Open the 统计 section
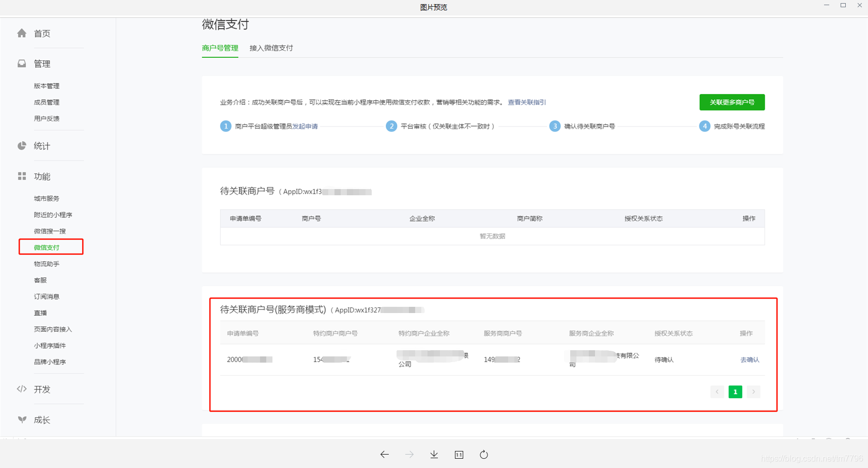868x468 pixels. pos(42,146)
